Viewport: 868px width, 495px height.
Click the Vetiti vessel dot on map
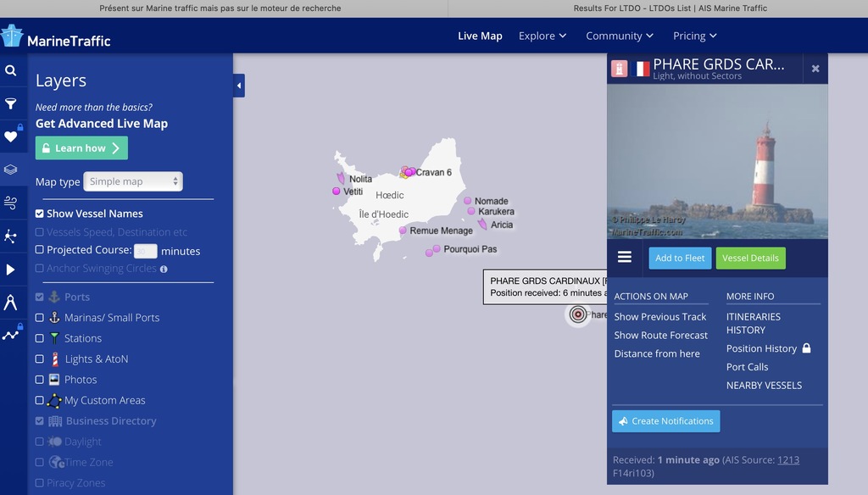[336, 191]
